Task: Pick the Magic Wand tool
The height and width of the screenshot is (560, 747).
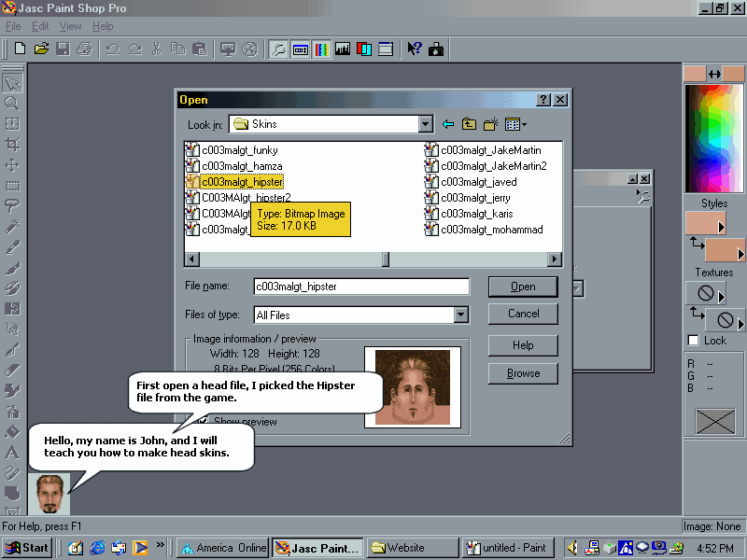Action: [x=12, y=227]
